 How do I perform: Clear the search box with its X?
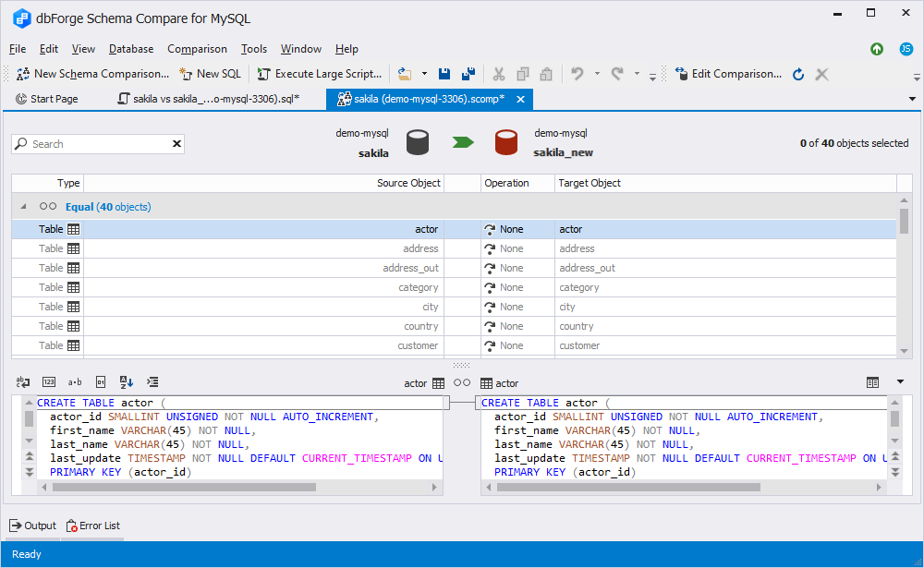(176, 144)
